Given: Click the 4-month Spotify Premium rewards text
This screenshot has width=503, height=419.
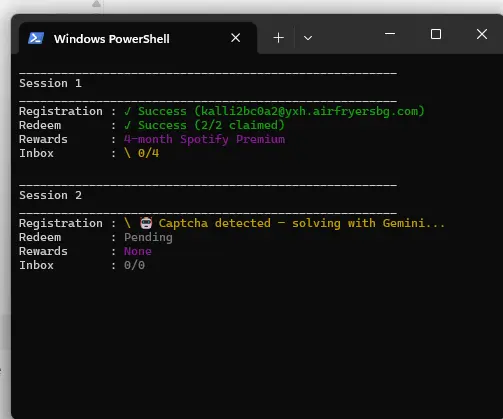Looking at the screenshot, I should coord(204,139).
